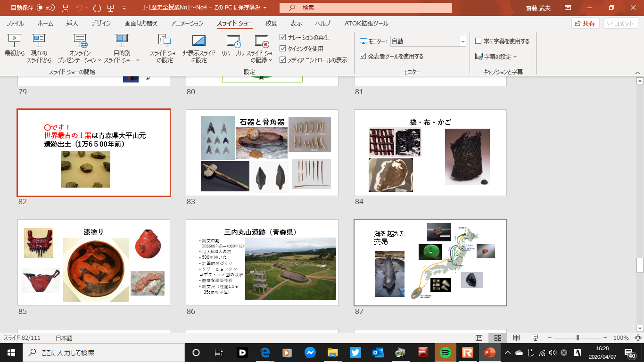Select slide 84 袋・布・かご

point(430,153)
